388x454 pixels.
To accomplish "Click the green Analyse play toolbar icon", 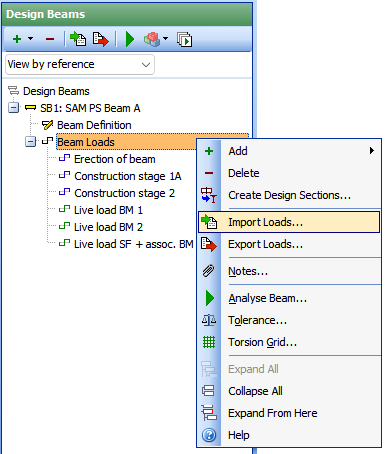I will [130, 39].
